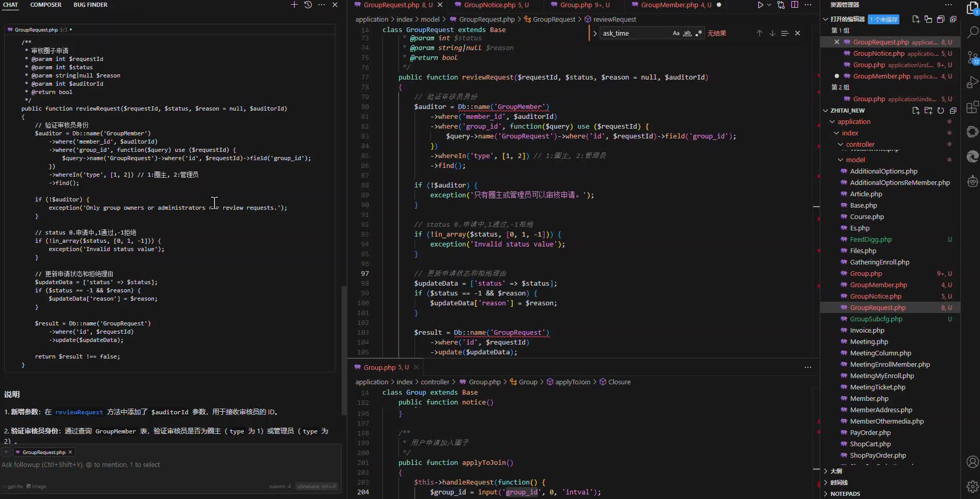Expand the replace field chevron in find widget

(x=595, y=33)
